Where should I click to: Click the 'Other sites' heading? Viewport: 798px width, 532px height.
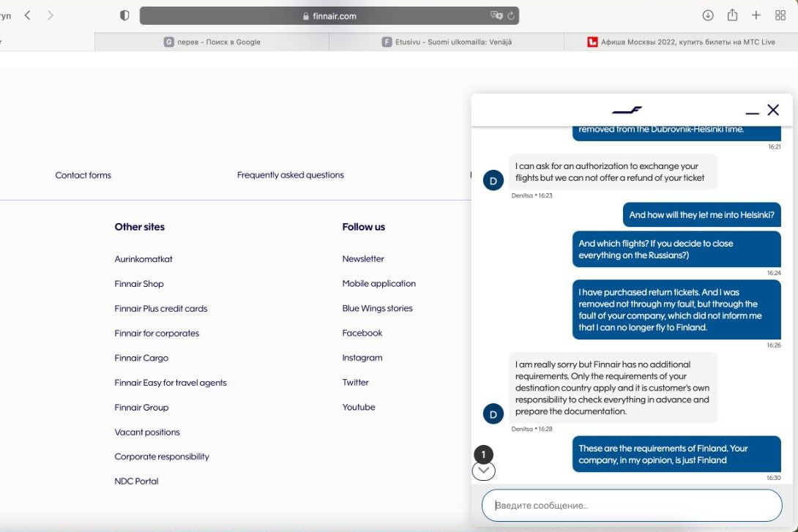[139, 227]
